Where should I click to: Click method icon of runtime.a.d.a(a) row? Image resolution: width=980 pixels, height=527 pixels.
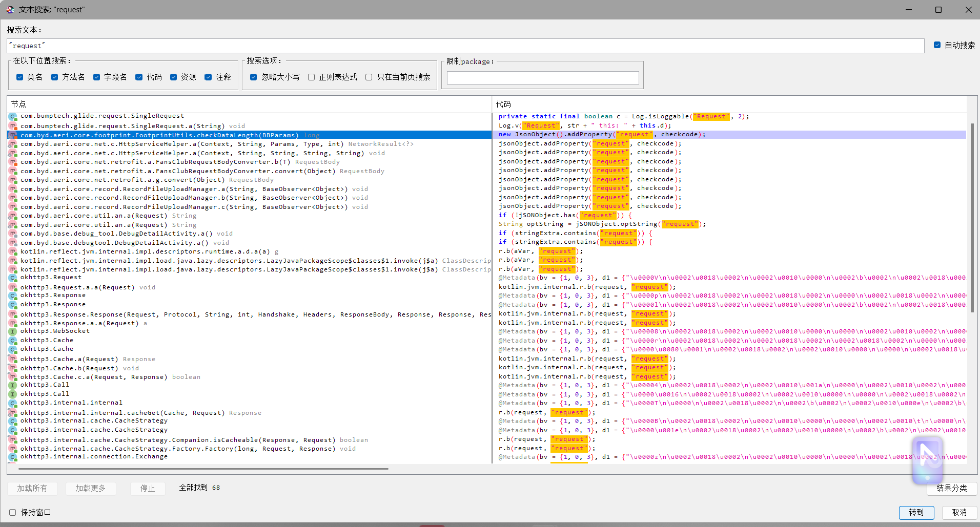point(13,251)
